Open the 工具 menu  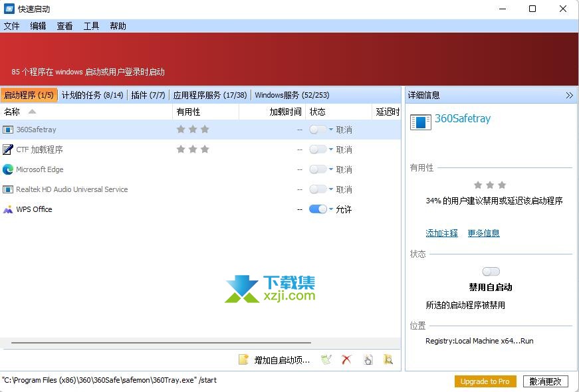coord(91,26)
